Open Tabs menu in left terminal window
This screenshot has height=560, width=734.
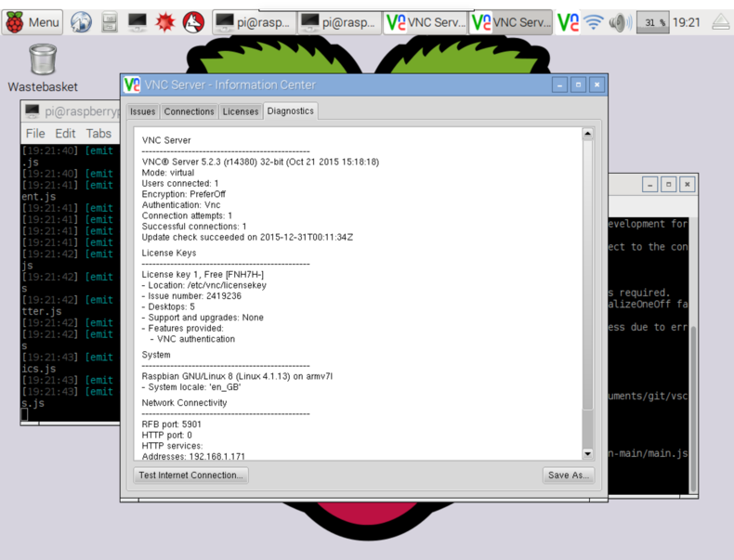pyautogui.click(x=98, y=134)
